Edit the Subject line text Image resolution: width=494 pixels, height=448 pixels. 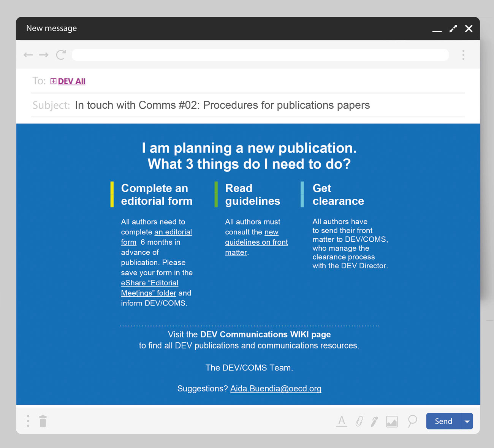222,105
